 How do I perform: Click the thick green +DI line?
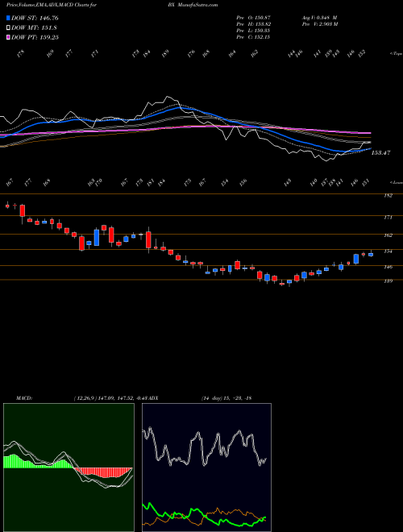204,516
